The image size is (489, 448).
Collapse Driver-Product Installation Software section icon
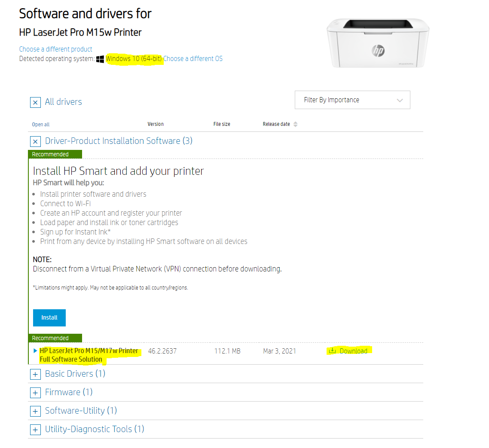point(35,141)
